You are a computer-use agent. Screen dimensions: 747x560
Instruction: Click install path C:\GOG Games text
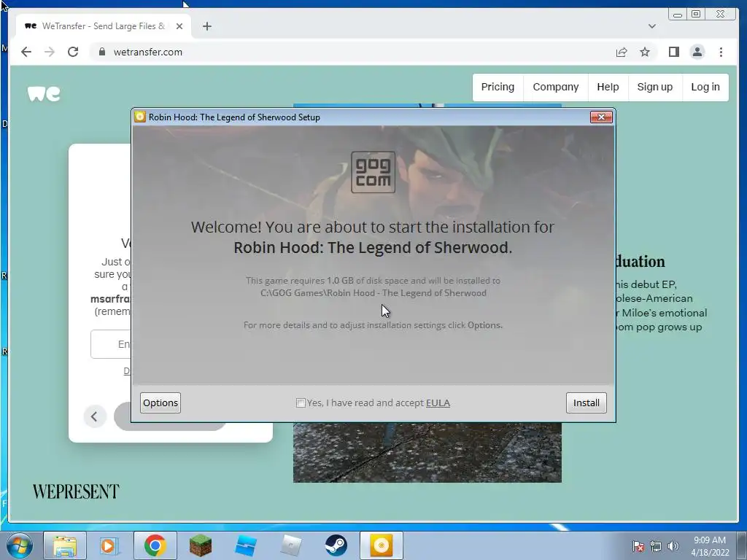point(373,293)
